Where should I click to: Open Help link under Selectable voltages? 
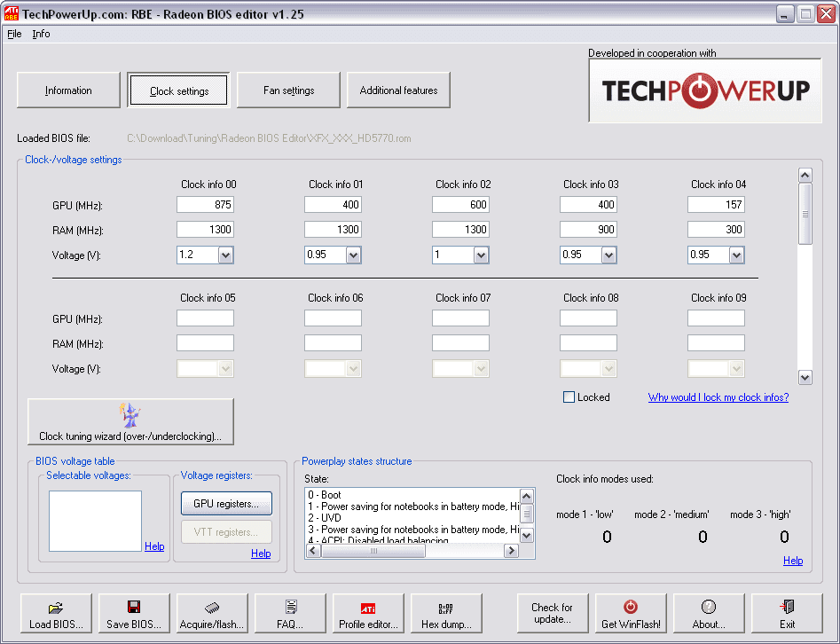(154, 546)
